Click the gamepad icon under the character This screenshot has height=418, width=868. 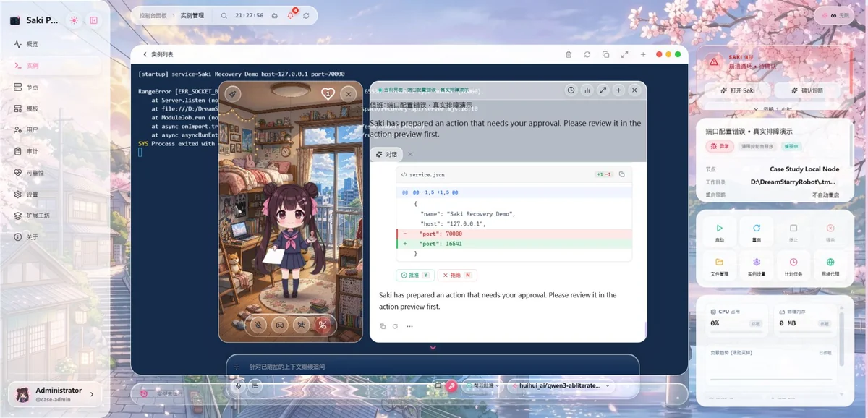(279, 325)
